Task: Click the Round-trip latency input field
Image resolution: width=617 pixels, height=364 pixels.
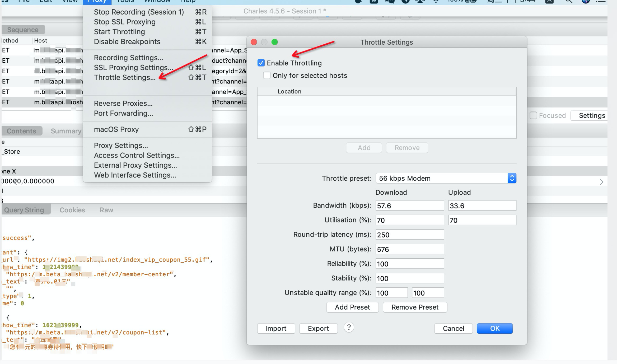Action: coord(409,235)
